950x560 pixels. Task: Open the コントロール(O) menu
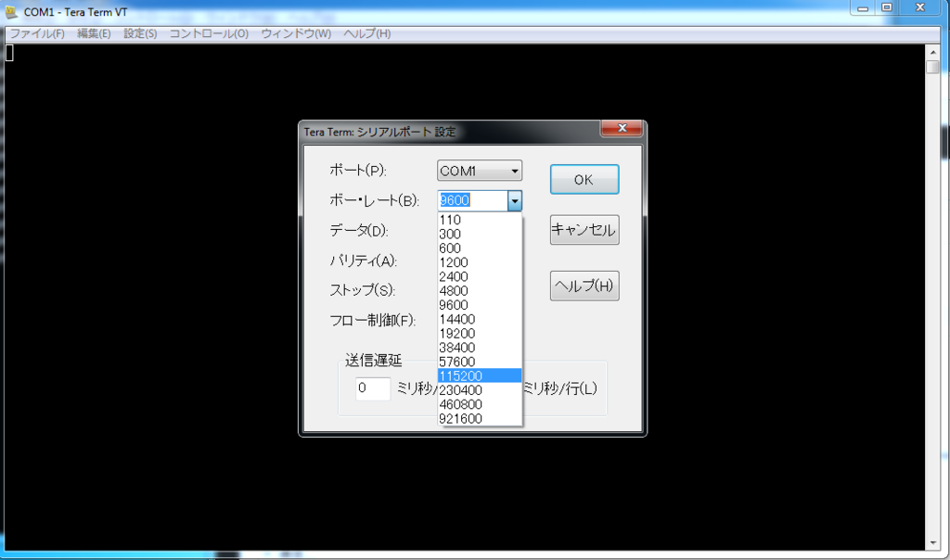[x=209, y=33]
